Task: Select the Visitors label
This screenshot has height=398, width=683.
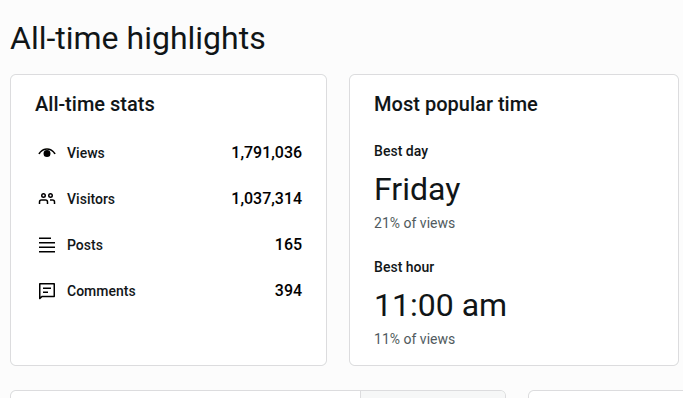Action: tap(91, 199)
